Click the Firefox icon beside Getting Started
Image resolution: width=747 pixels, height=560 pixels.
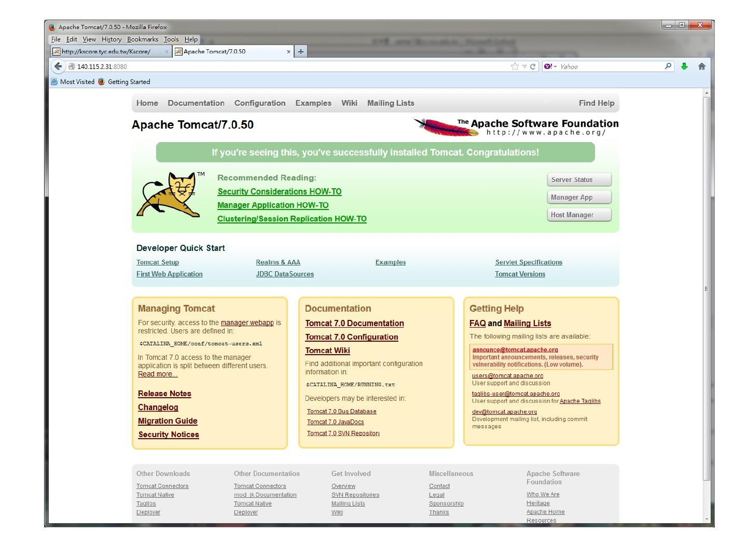[x=102, y=81]
